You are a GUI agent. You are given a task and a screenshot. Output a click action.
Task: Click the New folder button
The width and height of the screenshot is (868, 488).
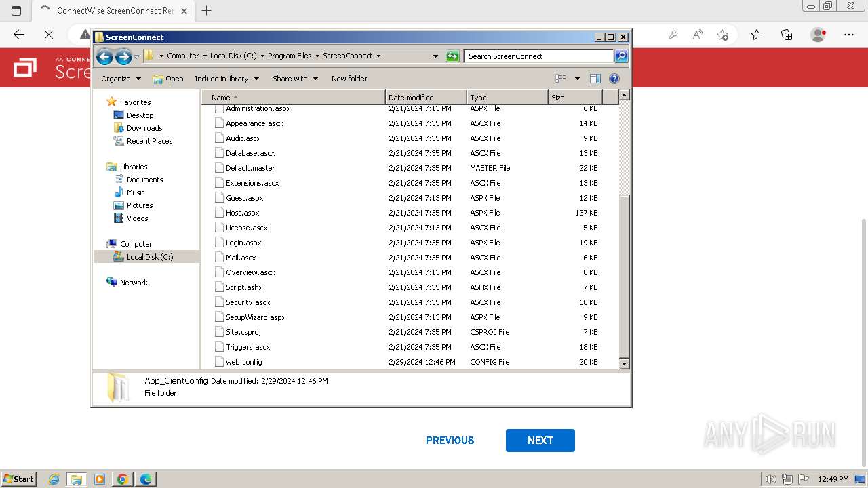349,79
